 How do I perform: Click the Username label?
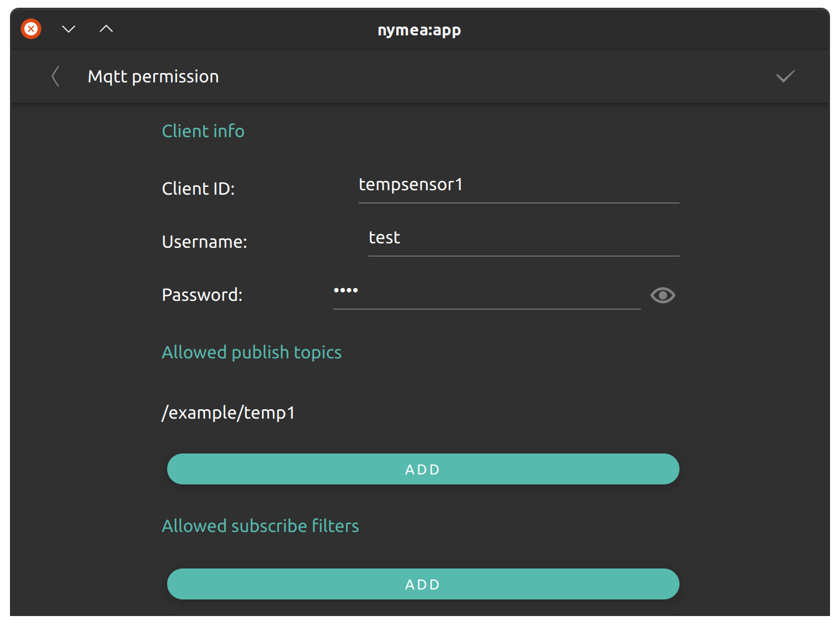(x=204, y=242)
